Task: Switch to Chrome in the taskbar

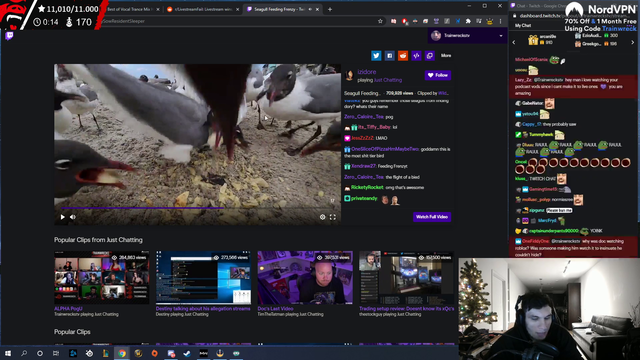Action: [122, 353]
